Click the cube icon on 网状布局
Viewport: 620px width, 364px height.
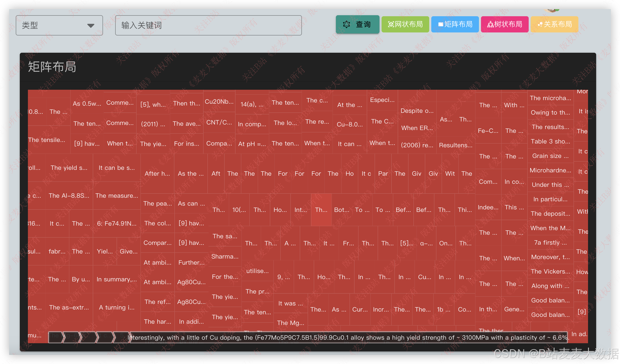click(391, 24)
